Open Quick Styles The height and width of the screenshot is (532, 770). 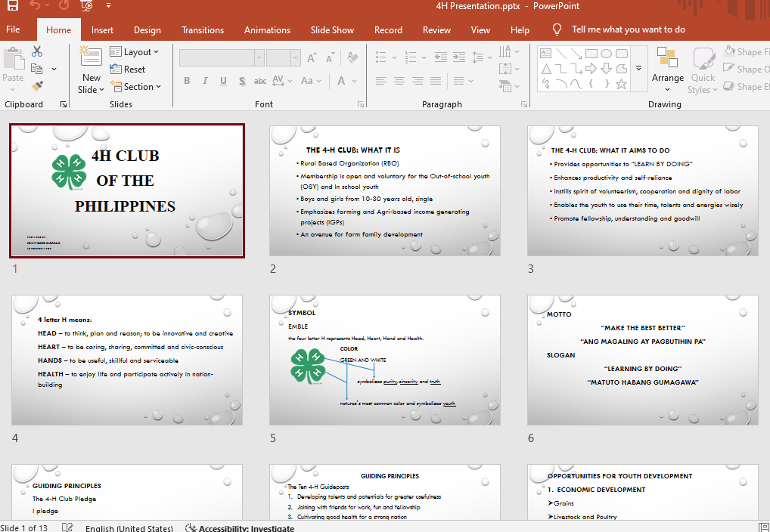click(x=703, y=70)
